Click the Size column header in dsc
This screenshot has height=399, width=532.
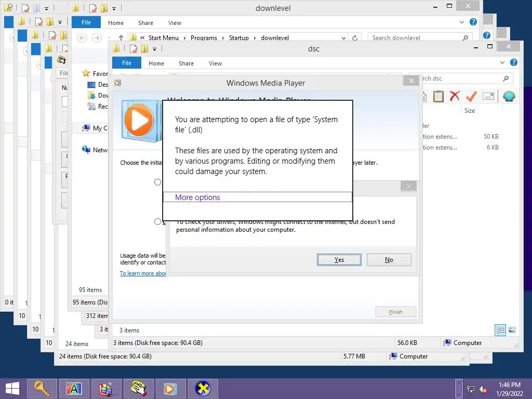470,111
